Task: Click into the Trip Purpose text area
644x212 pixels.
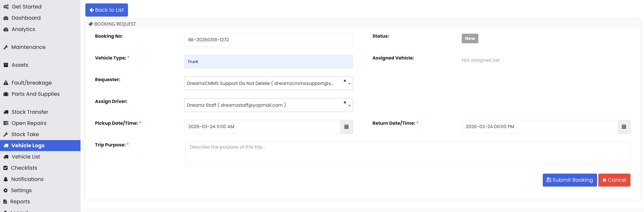Action: pos(408,154)
